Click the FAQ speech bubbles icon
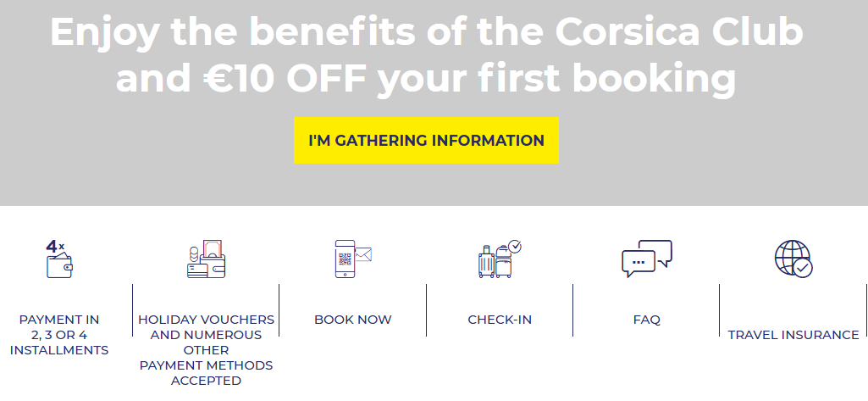The width and height of the screenshot is (868, 401). point(646,259)
